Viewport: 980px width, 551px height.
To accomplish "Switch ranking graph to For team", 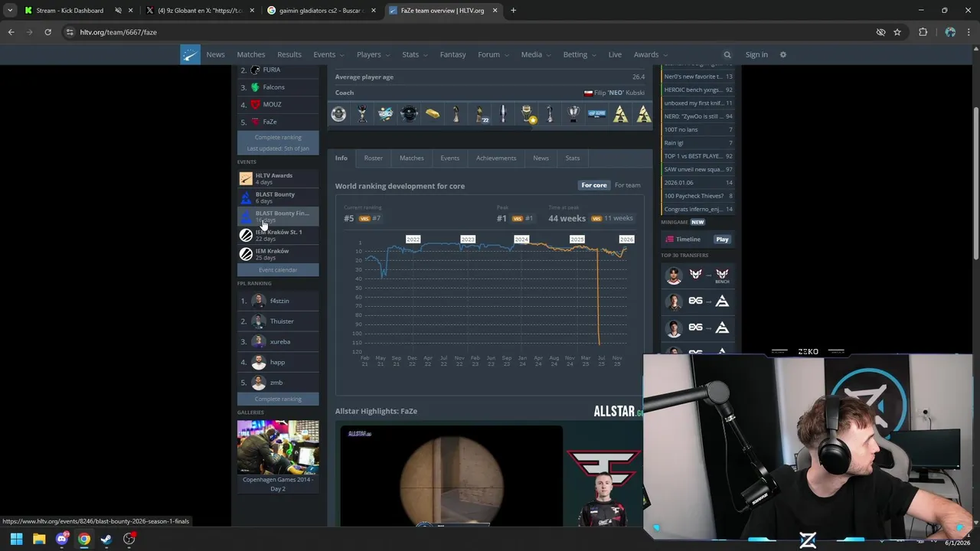I will tap(628, 185).
